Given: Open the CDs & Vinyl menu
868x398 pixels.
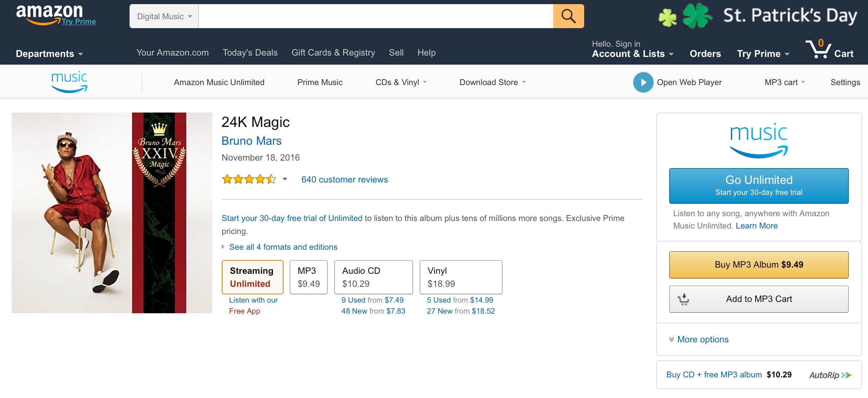Looking at the screenshot, I should pyautogui.click(x=400, y=82).
